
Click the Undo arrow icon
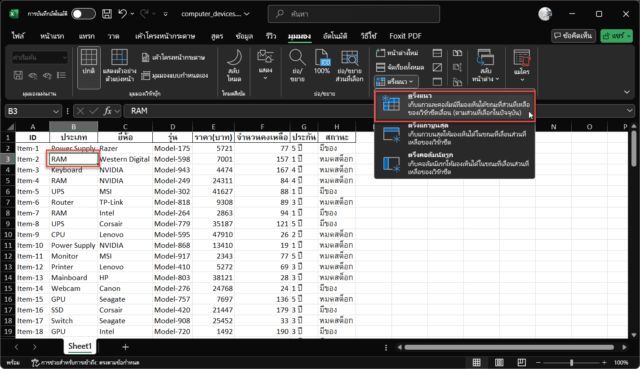[122, 14]
